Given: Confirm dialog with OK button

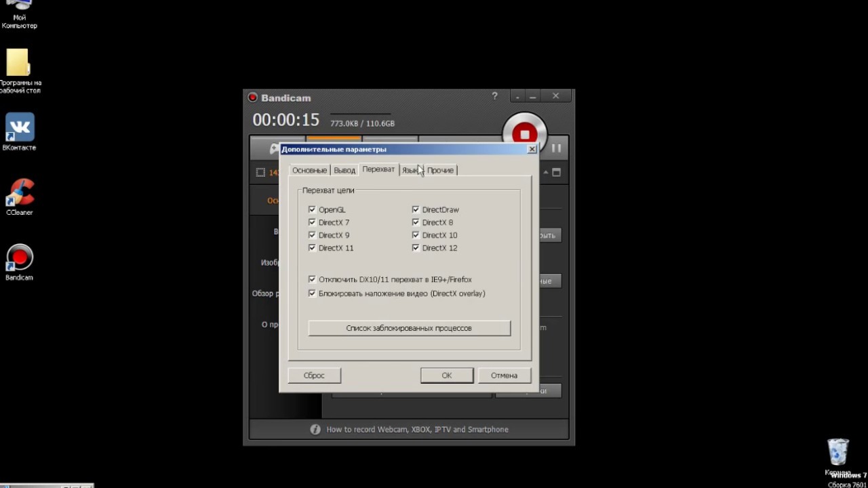Looking at the screenshot, I should 447,375.
